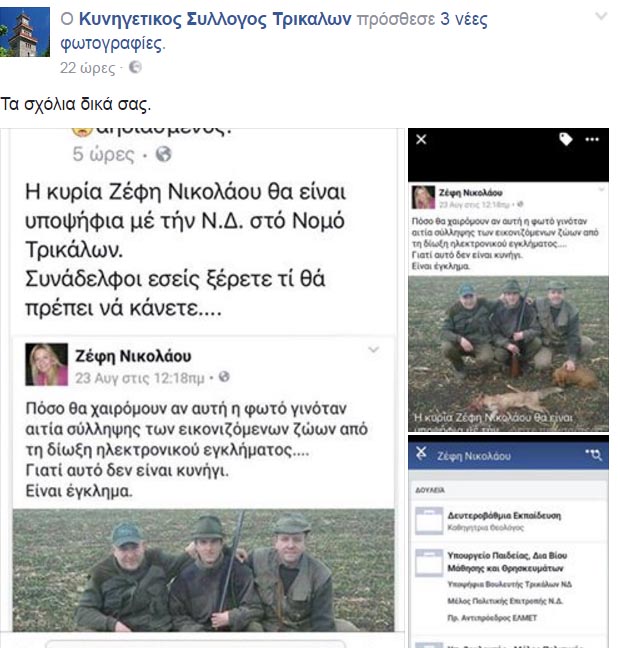Open the three-dots menu in the photo header
This screenshot has height=648, width=618.
(592, 139)
